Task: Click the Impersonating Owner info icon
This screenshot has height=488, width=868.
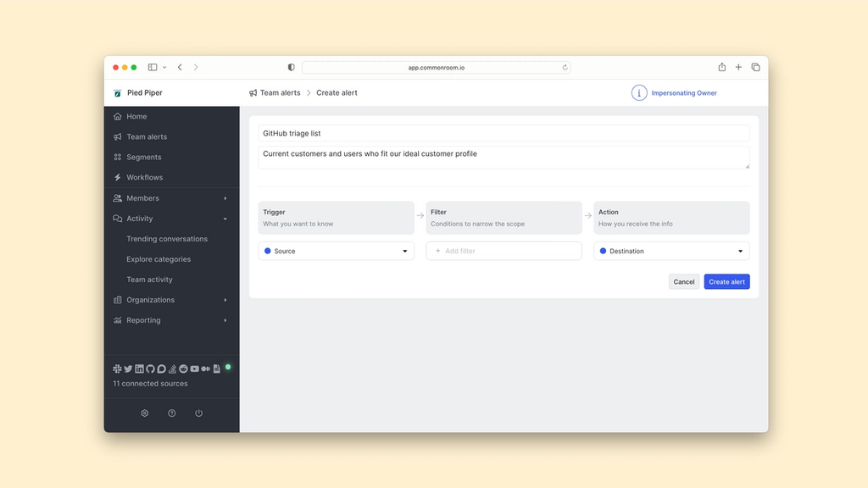Action: [639, 93]
